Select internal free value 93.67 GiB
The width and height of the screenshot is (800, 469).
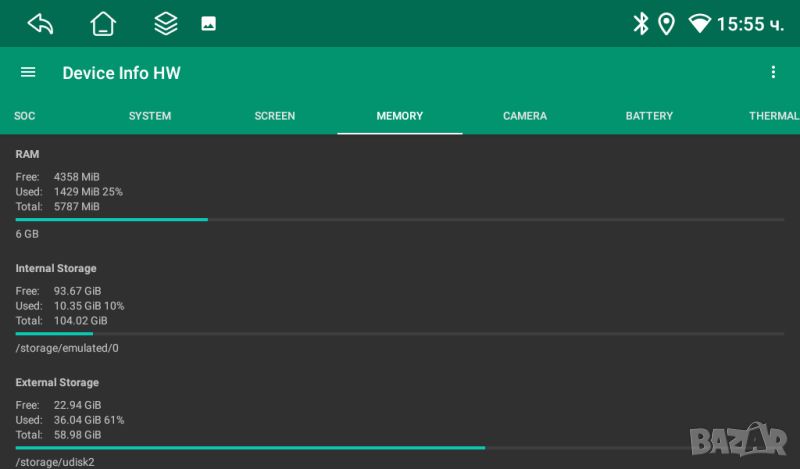point(78,291)
